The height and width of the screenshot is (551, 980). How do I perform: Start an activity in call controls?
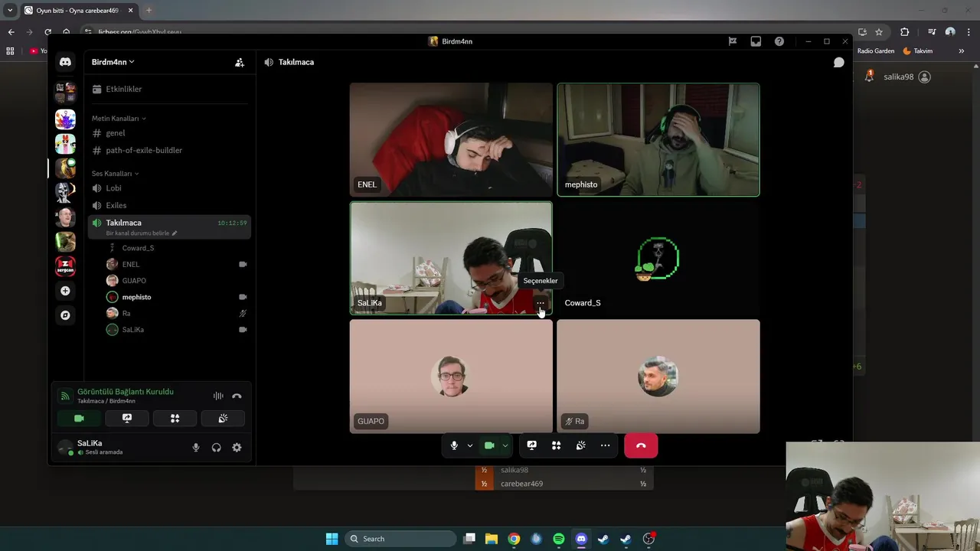tap(556, 445)
